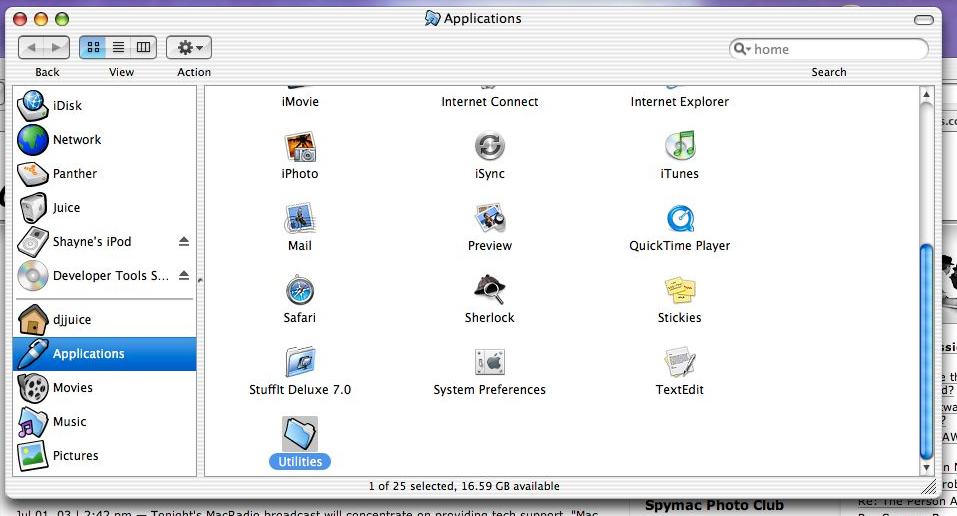Select the Mail stamp icon
The height and width of the screenshot is (516, 957).
(x=300, y=219)
